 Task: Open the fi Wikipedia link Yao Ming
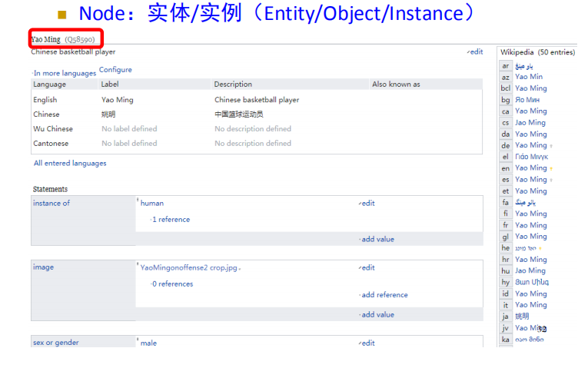tap(531, 214)
